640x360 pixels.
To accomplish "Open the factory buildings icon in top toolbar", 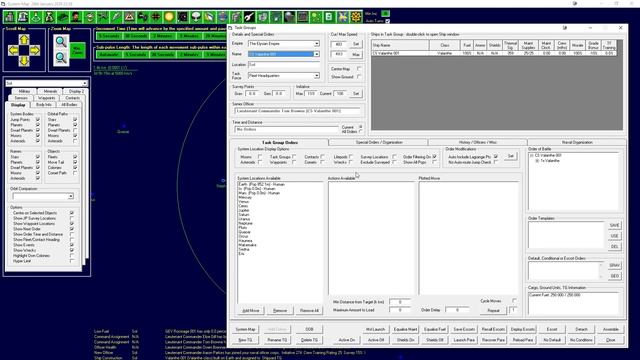I will [x=10, y=17].
